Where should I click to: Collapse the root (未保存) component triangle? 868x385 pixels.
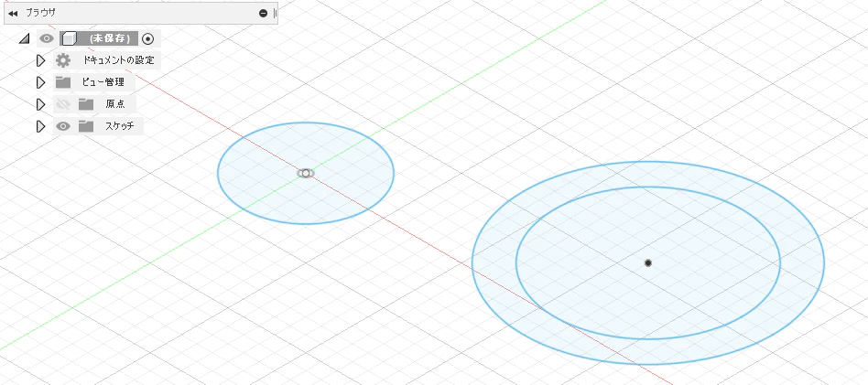click(24, 38)
